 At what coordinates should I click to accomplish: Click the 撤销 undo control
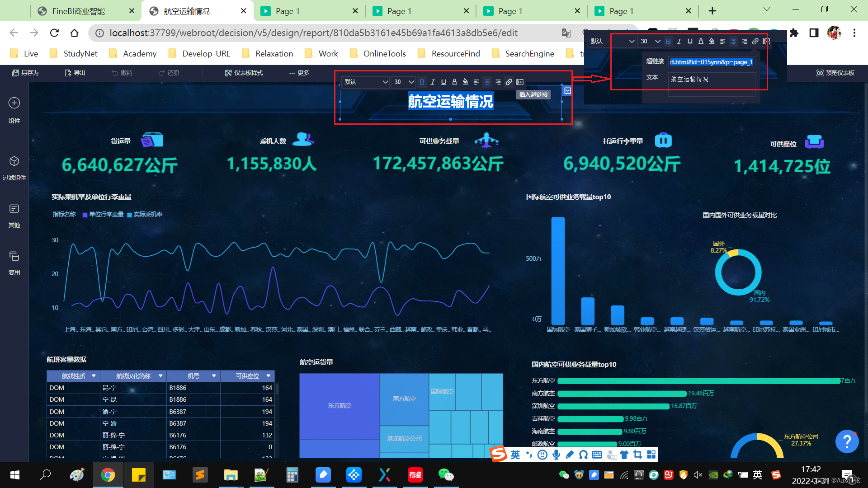click(x=122, y=73)
